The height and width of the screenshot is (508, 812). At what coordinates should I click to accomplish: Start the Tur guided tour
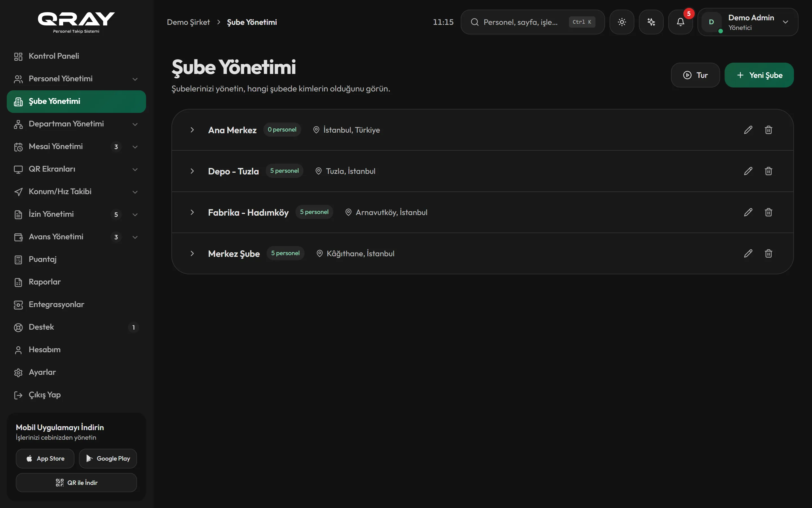(x=695, y=75)
